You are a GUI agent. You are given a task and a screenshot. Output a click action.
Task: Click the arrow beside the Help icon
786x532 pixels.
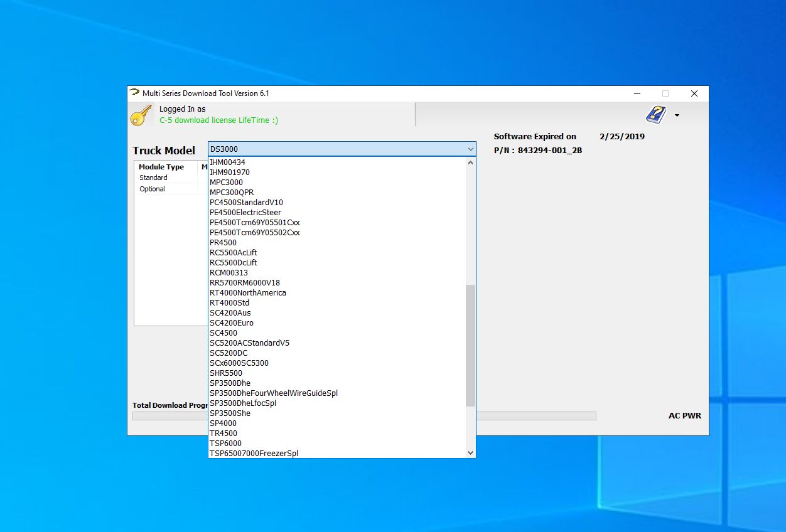pyautogui.click(x=677, y=116)
